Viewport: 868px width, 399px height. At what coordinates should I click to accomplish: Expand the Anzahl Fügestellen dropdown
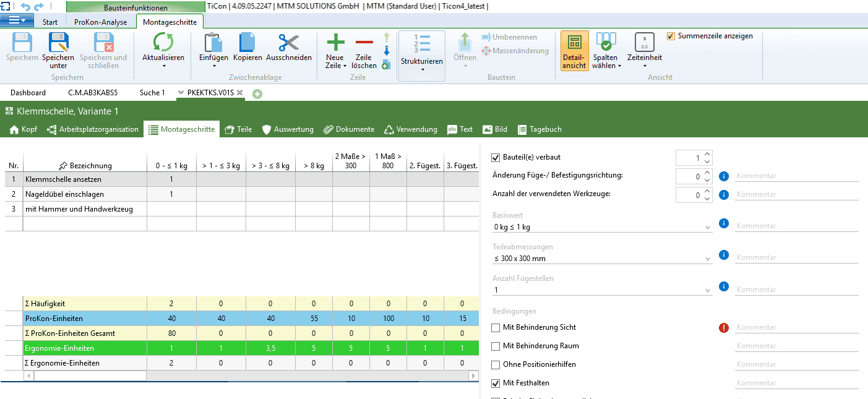(708, 290)
